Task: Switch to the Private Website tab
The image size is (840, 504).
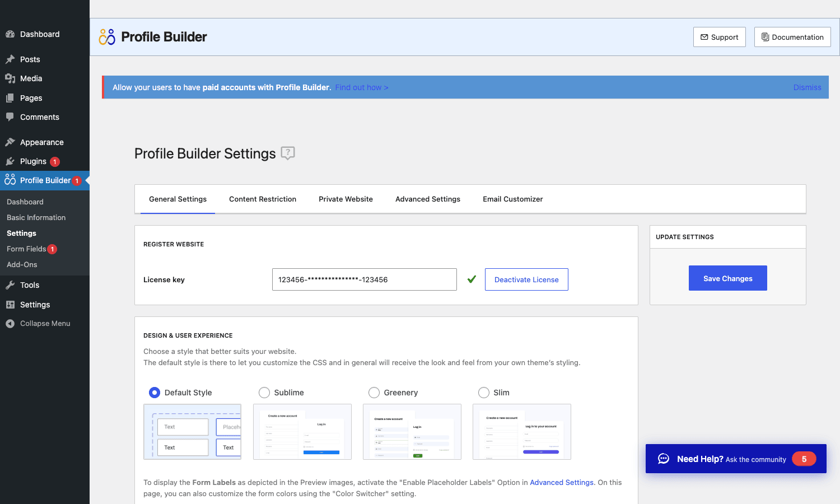Action: (x=346, y=199)
